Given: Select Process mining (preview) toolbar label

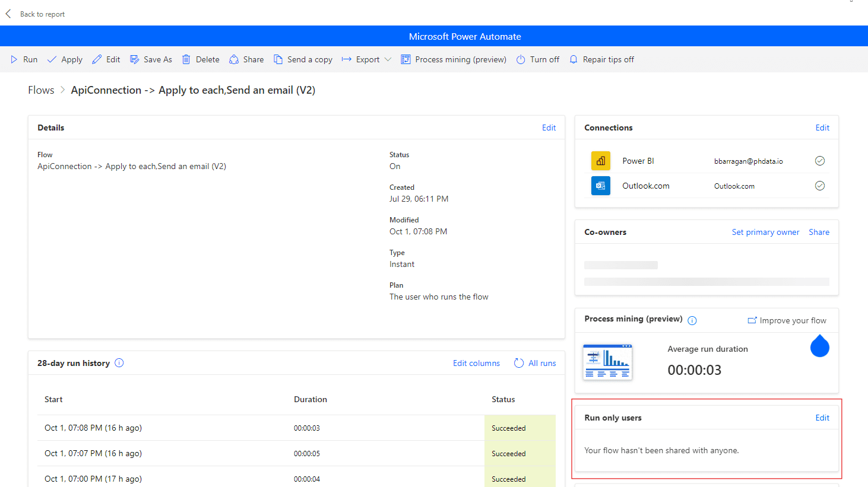Looking at the screenshot, I should point(461,59).
